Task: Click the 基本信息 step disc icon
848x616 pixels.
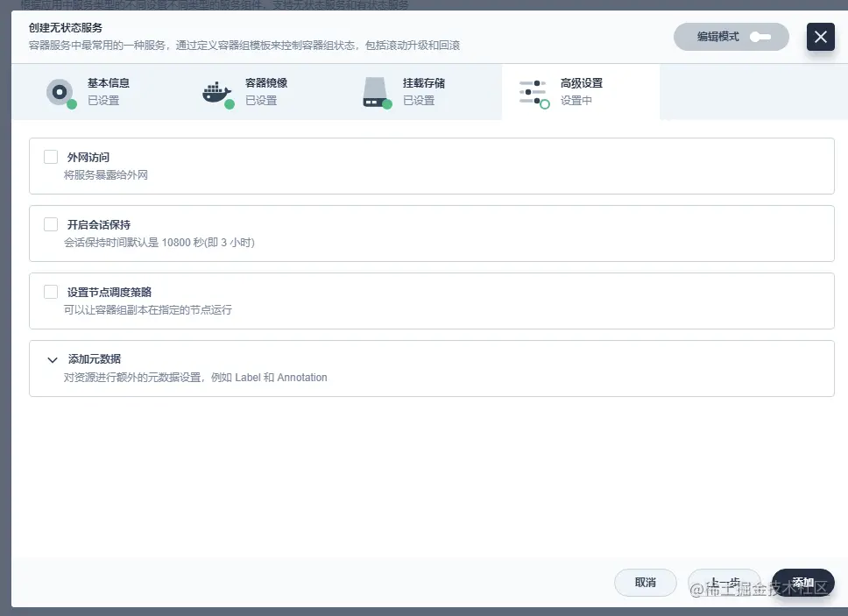Action: click(60, 92)
